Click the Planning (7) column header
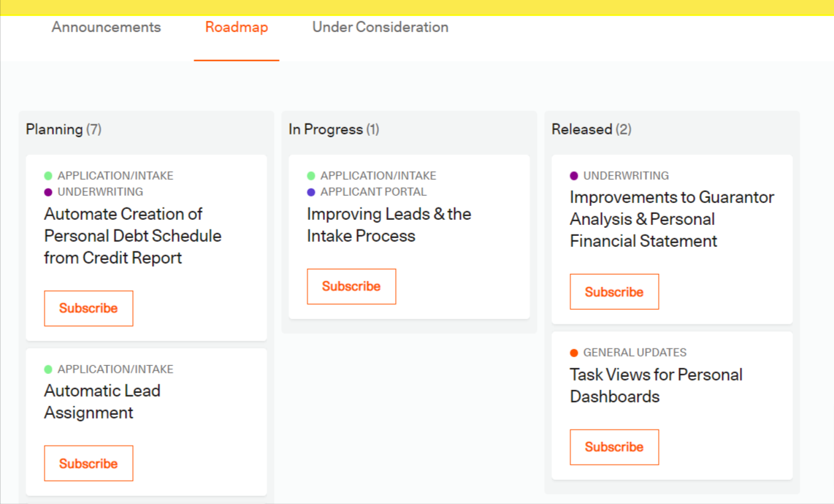 coord(64,129)
